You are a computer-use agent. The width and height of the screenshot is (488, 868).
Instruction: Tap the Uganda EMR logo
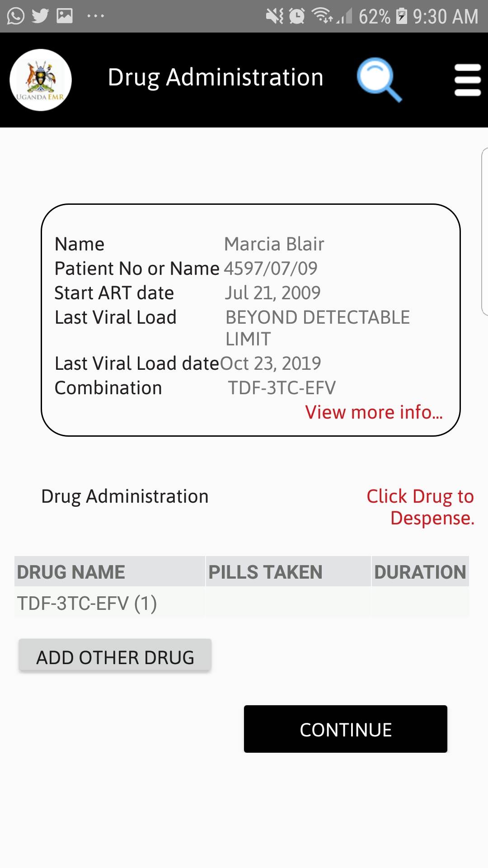point(41,80)
